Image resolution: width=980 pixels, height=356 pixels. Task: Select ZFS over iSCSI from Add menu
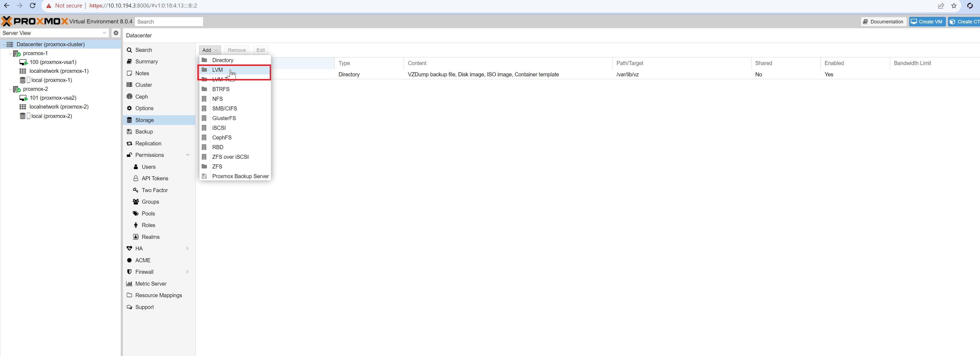coord(235,157)
